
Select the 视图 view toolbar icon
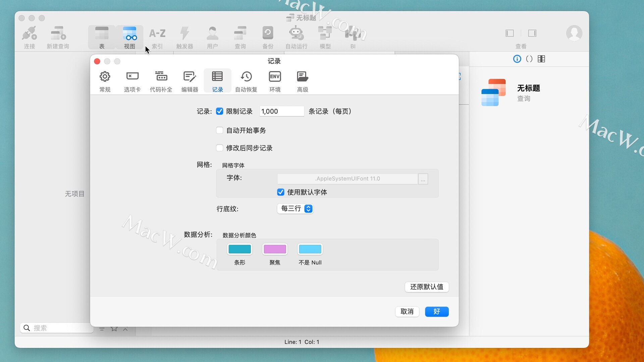click(129, 37)
